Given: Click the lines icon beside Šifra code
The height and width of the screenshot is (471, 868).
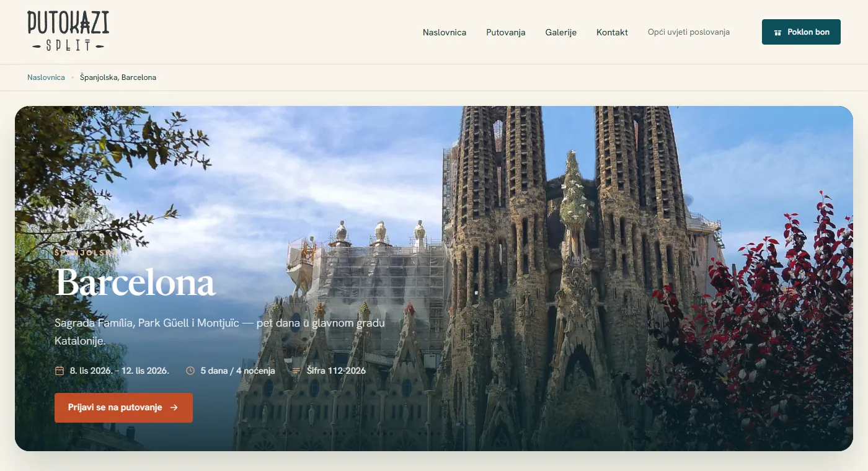Looking at the screenshot, I should coord(296,371).
